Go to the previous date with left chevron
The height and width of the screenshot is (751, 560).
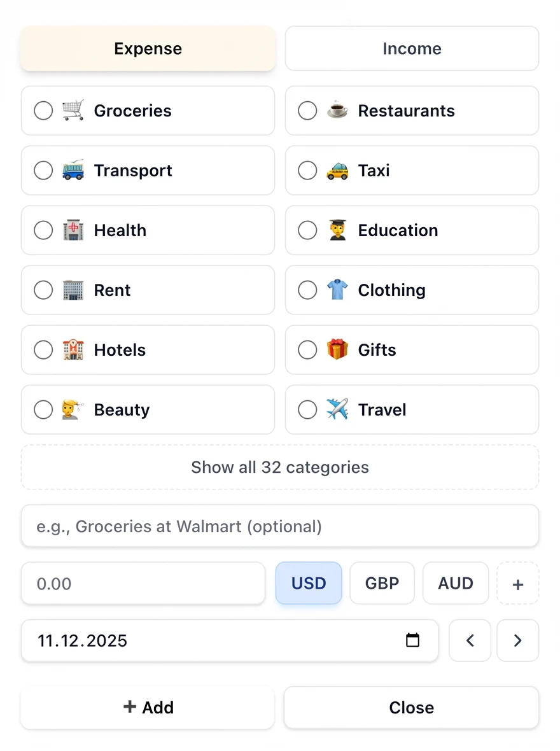(x=470, y=641)
